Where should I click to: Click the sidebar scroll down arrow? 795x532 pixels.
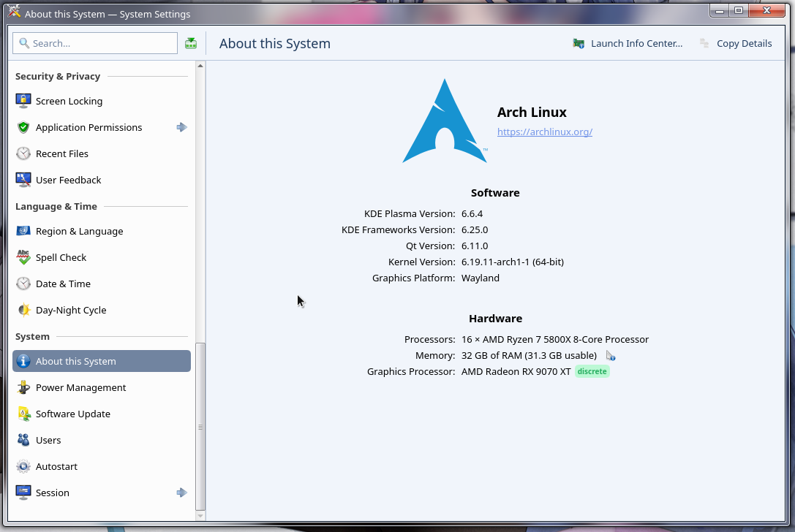coord(200,516)
